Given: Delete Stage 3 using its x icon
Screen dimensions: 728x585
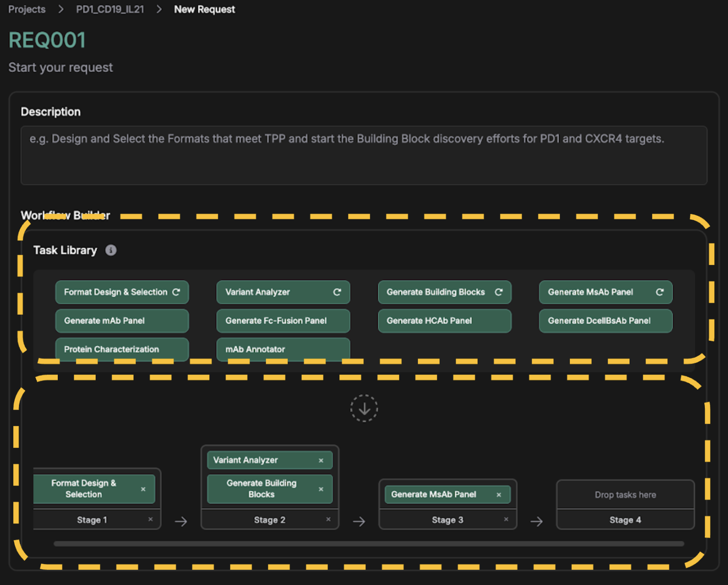Looking at the screenshot, I should pos(506,519).
